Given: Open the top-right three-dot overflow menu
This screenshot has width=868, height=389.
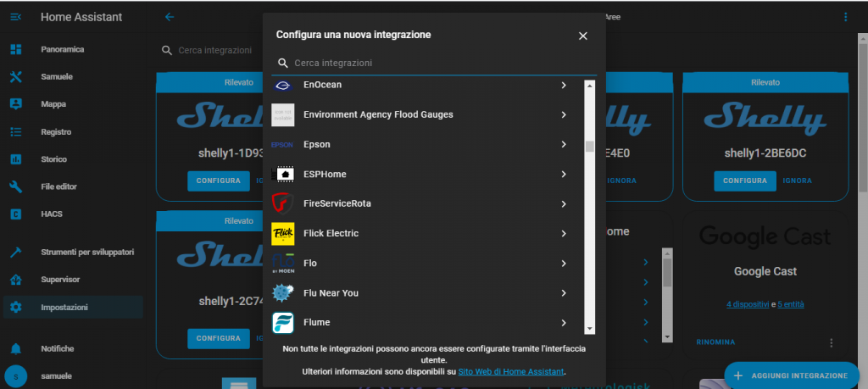Looking at the screenshot, I should click(845, 17).
